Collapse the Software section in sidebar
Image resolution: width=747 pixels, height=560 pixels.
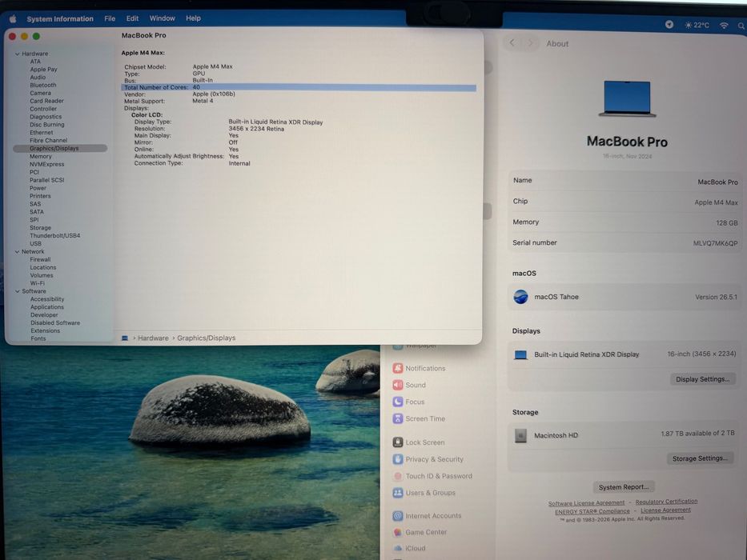[17, 291]
